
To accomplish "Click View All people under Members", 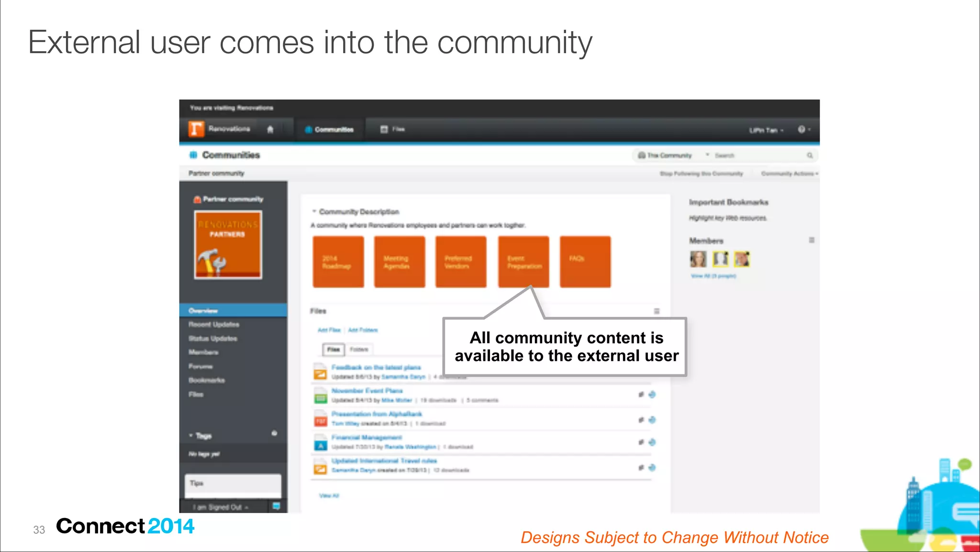I will (x=713, y=276).
